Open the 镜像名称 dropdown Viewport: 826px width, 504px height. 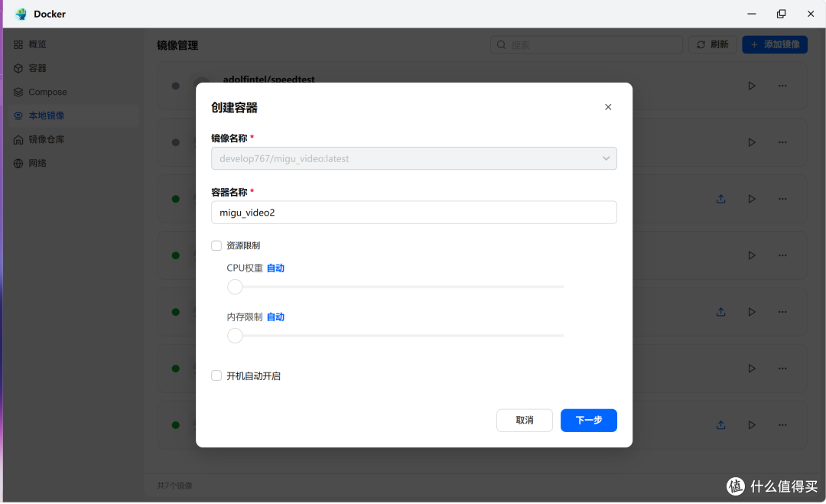(414, 158)
